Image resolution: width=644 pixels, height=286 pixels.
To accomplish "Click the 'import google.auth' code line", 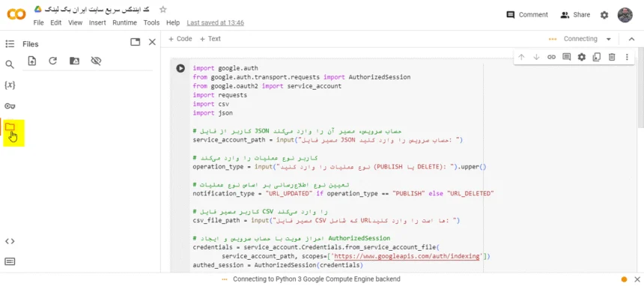I will tap(225, 68).
